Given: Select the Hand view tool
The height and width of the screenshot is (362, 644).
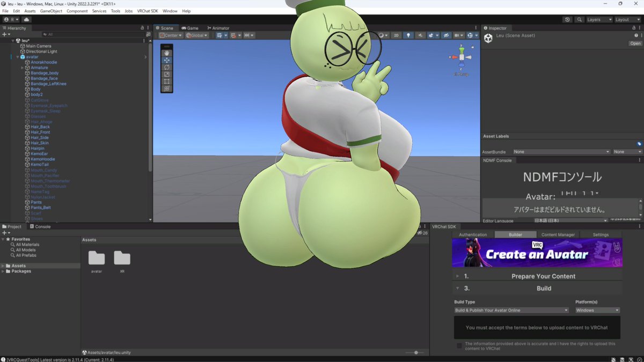Looking at the screenshot, I should pos(166,53).
